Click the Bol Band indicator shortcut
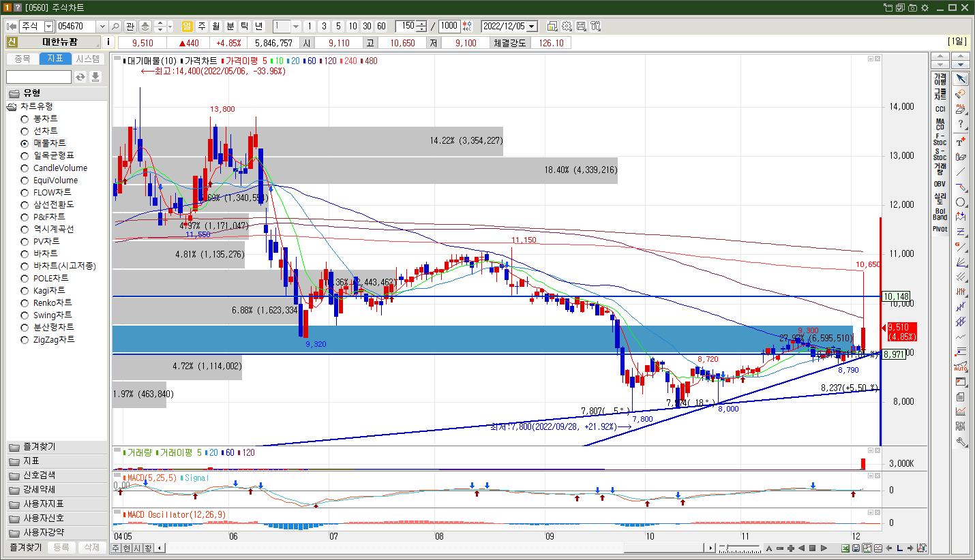Viewport: 975px width, 560px height. coord(940,214)
